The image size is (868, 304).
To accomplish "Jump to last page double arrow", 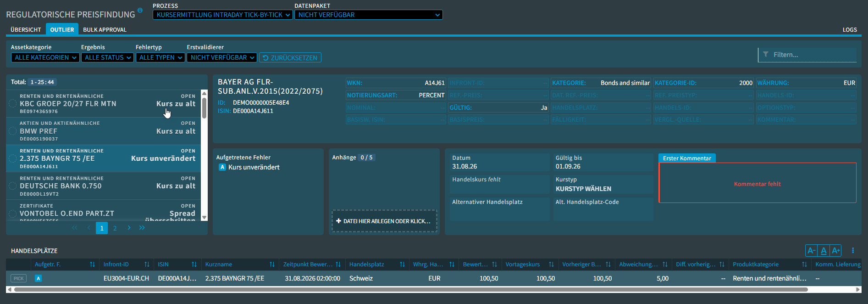I will click(x=142, y=228).
